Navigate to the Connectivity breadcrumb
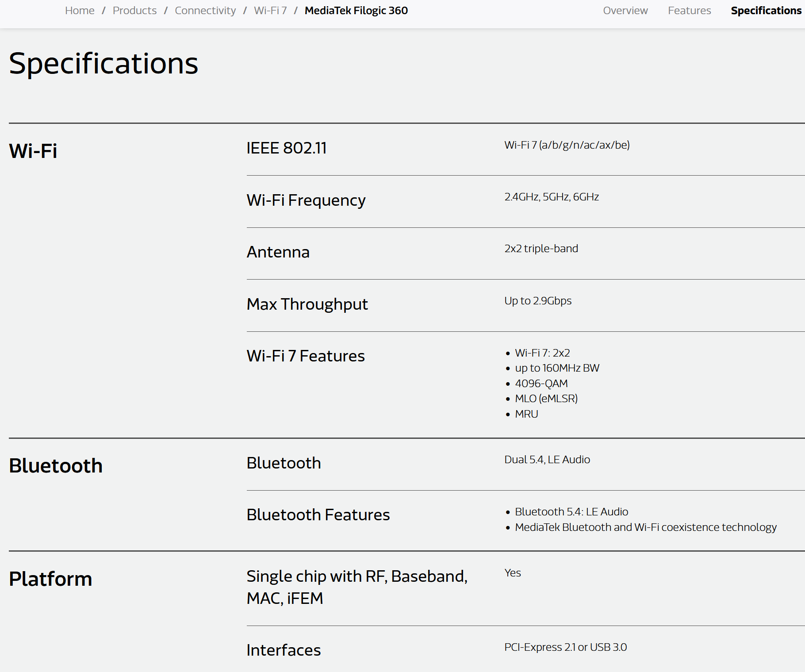Image resolution: width=805 pixels, height=672 pixels. 205,11
